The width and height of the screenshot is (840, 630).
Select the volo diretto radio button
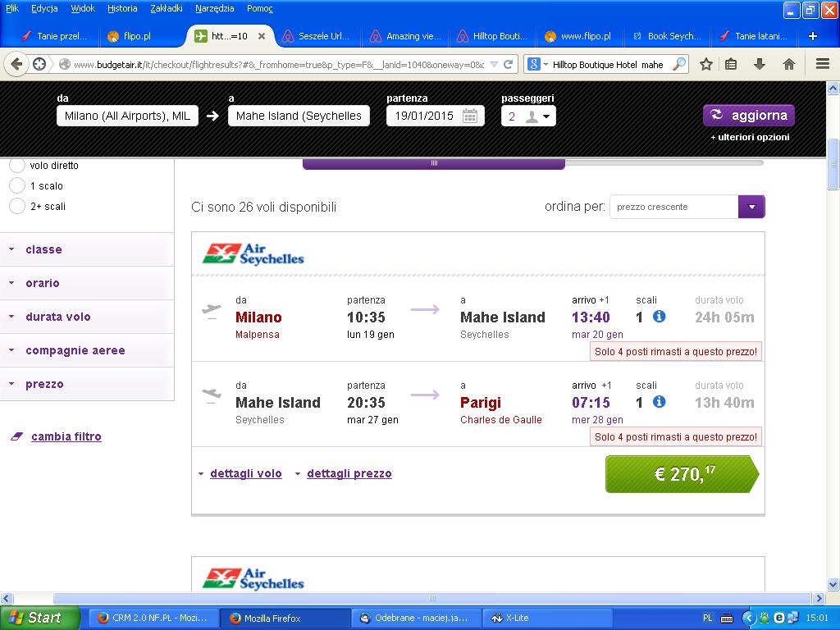17,166
